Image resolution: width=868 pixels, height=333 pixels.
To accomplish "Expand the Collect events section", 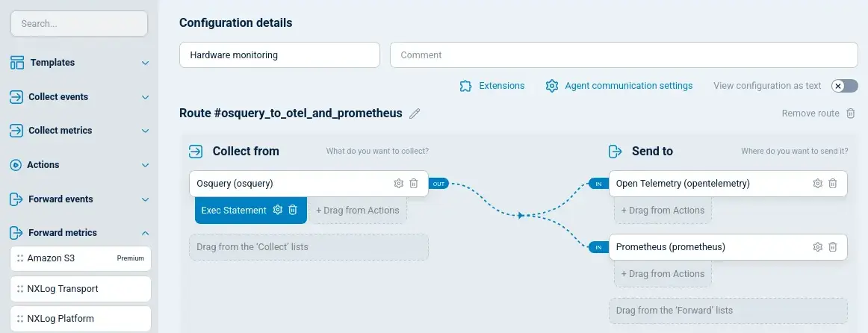I will pos(146,97).
